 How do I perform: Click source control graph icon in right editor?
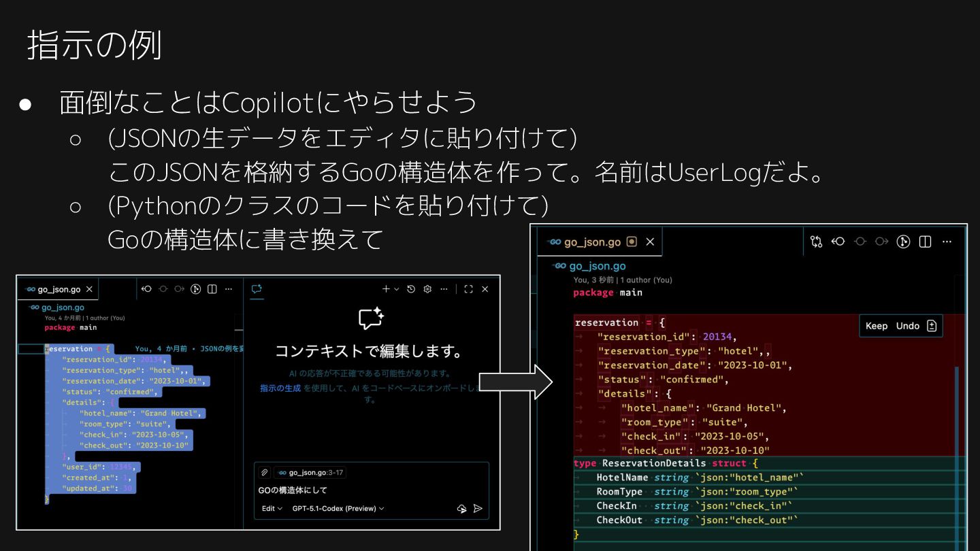point(903,241)
